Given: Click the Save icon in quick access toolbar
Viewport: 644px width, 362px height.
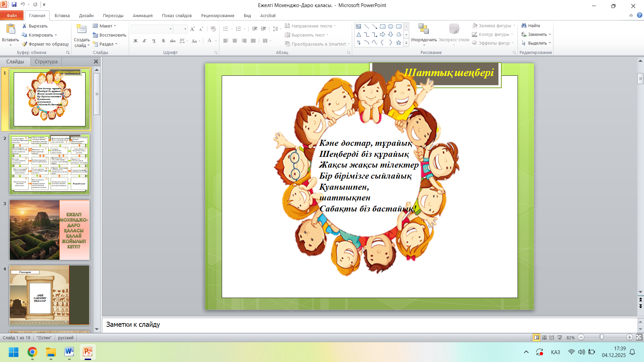Looking at the screenshot, I should (14, 5).
